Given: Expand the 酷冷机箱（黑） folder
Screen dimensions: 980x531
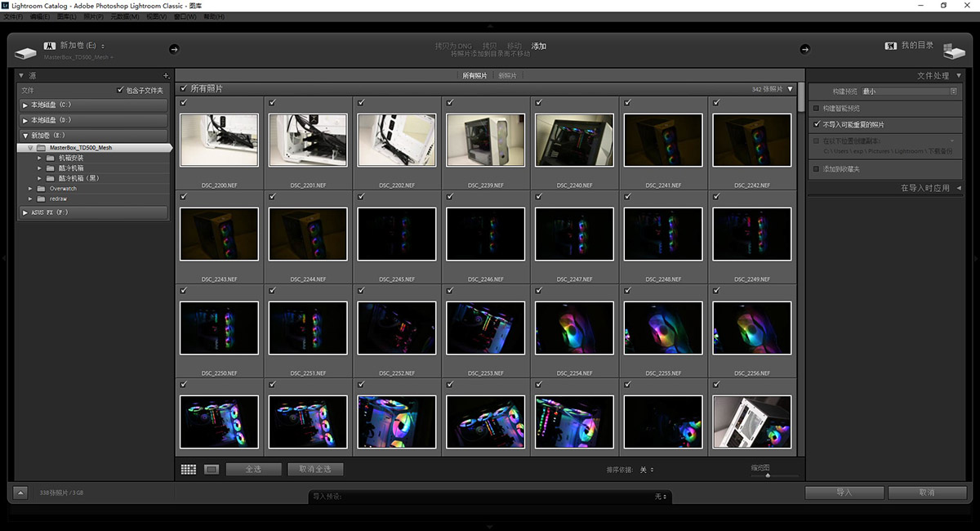Looking at the screenshot, I should click(x=40, y=178).
